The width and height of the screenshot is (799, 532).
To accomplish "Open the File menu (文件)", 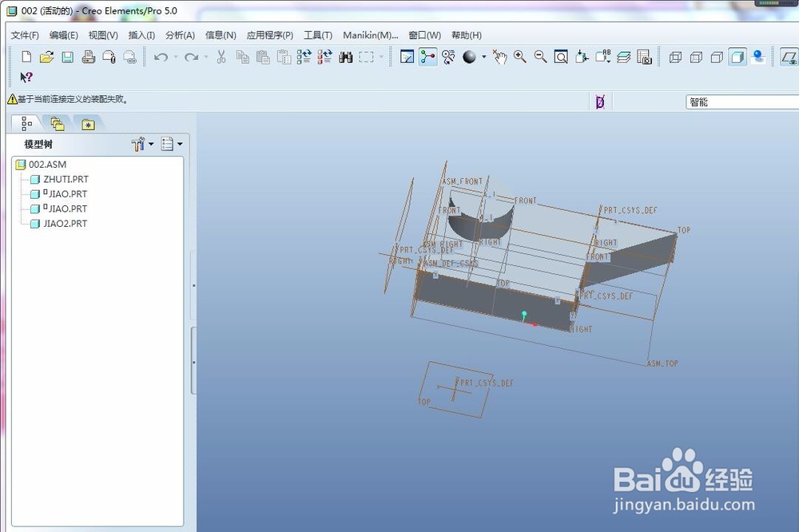I will (x=25, y=35).
